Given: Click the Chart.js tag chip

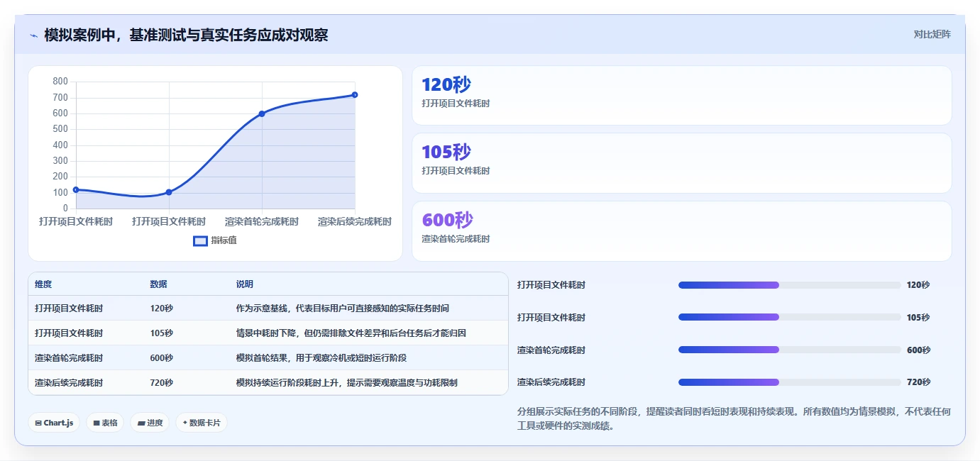Looking at the screenshot, I should tap(55, 423).
